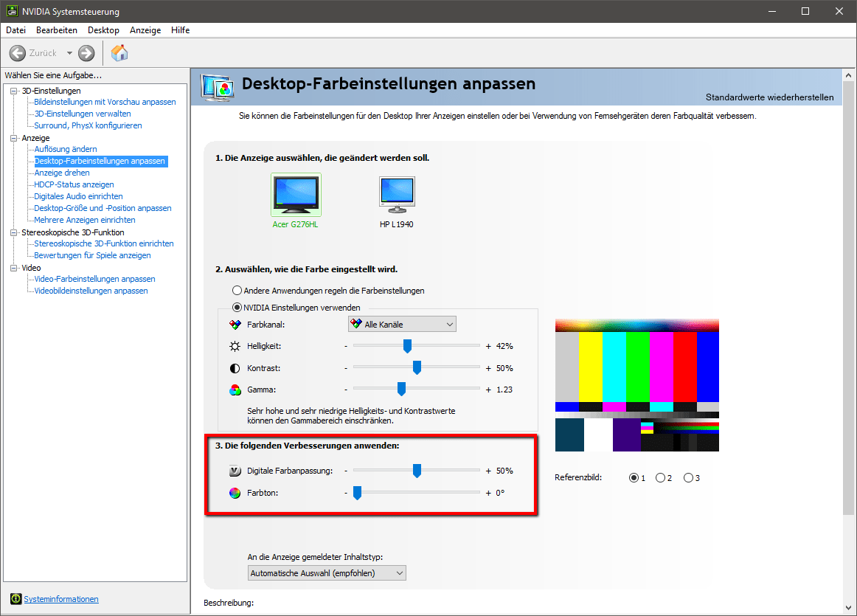Collapse the Anzeige tree node
The height and width of the screenshot is (616, 857).
click(14, 138)
